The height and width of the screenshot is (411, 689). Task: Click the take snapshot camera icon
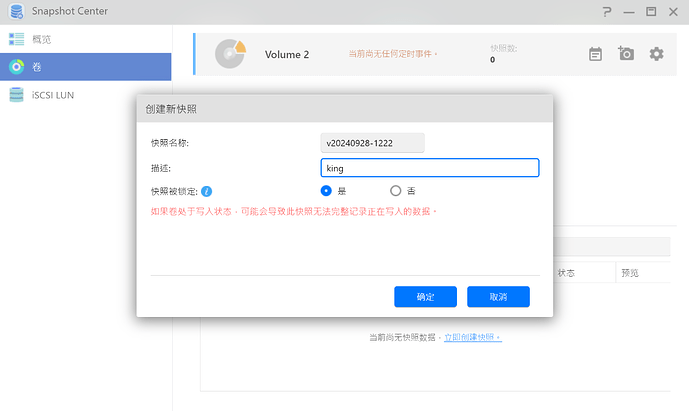[x=626, y=54]
